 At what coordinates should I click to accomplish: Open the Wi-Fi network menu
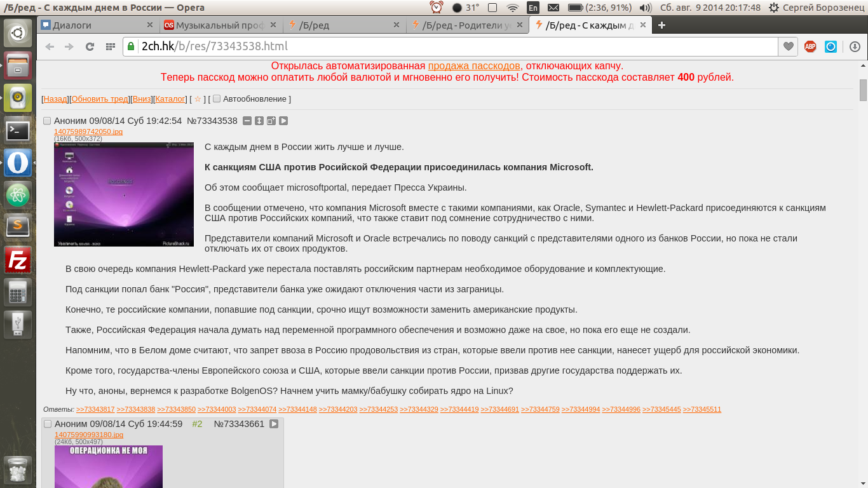point(512,8)
